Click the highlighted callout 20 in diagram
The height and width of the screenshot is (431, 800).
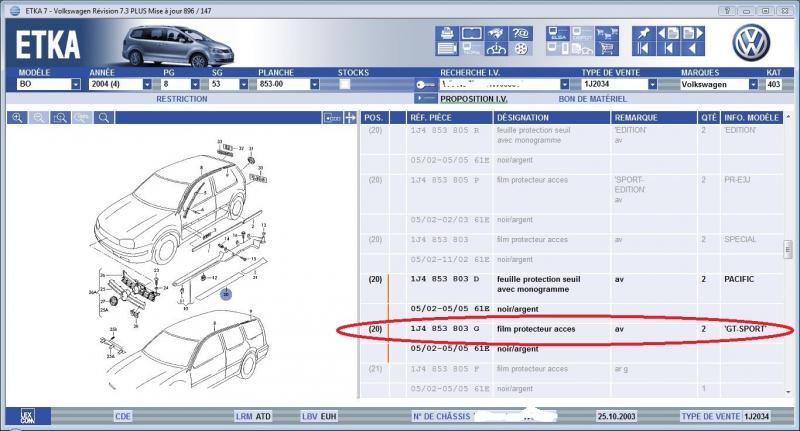(x=226, y=294)
